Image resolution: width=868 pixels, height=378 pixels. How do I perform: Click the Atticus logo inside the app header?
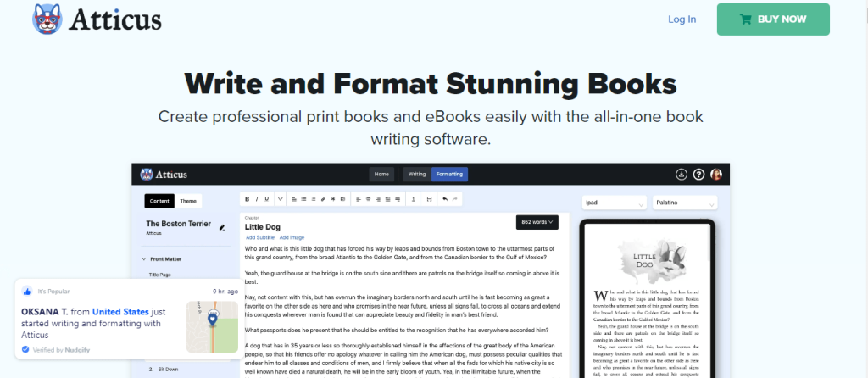coord(164,175)
